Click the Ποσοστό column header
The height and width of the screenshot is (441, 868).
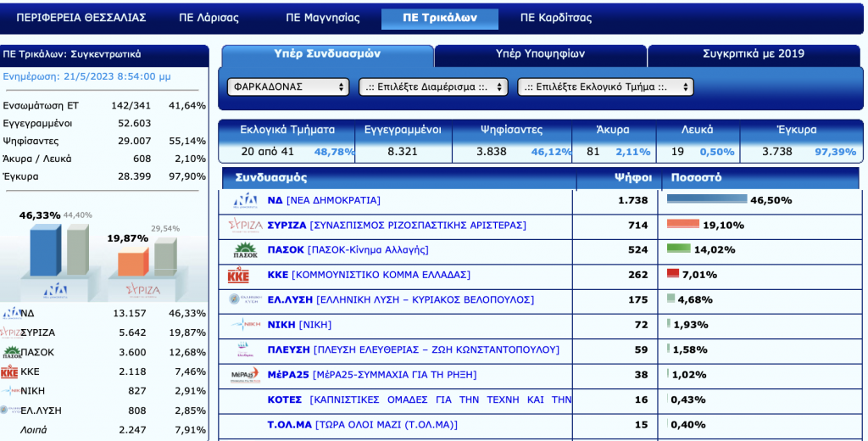[x=696, y=178]
